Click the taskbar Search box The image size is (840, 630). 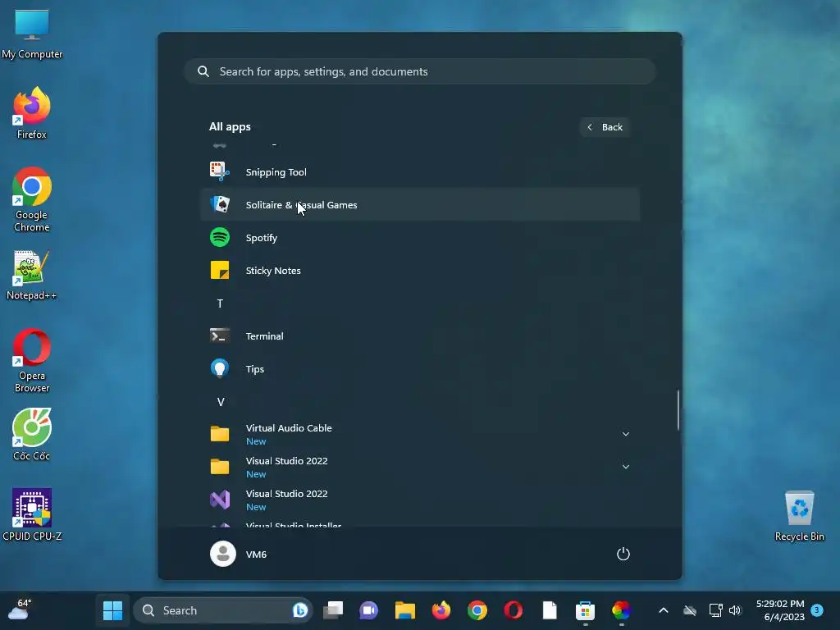tap(222, 610)
